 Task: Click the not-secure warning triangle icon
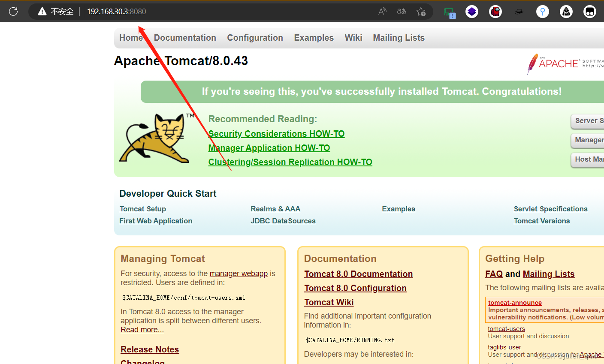[x=42, y=12]
